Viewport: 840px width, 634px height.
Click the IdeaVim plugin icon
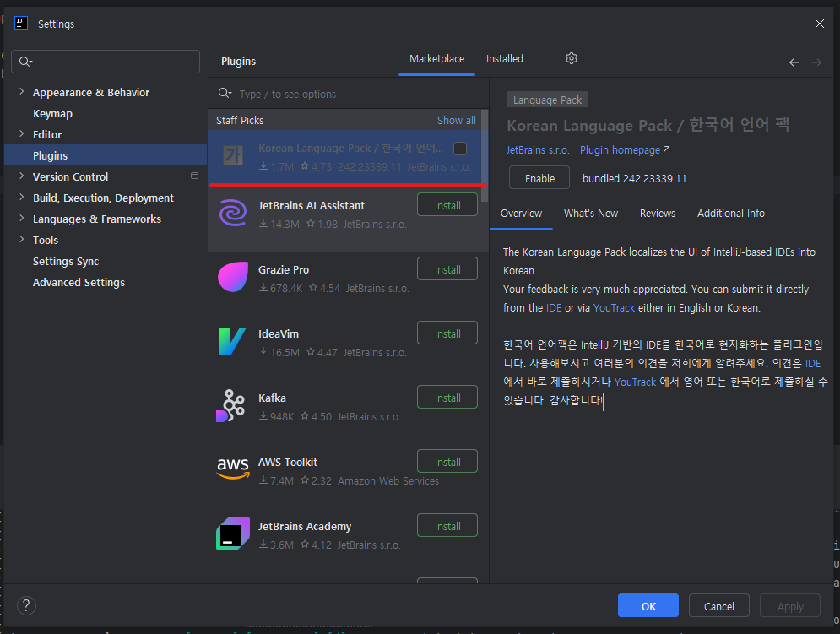pyautogui.click(x=233, y=341)
